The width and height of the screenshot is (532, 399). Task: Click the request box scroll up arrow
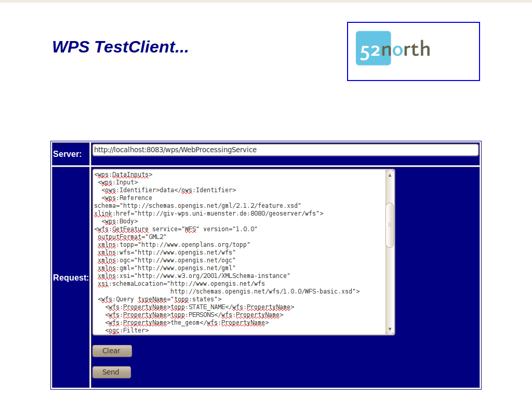coord(390,175)
